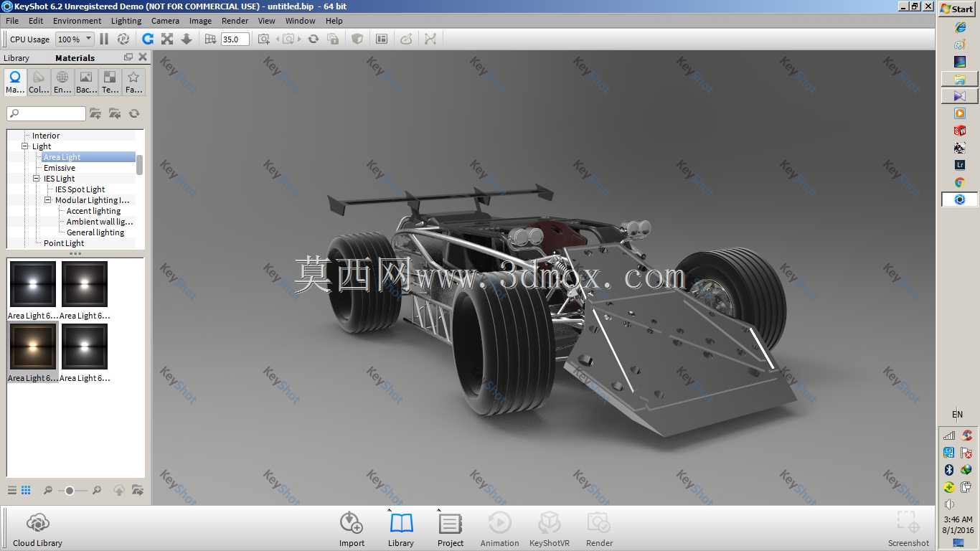
Task: Switch to the Favorites library tab
Action: (133, 82)
